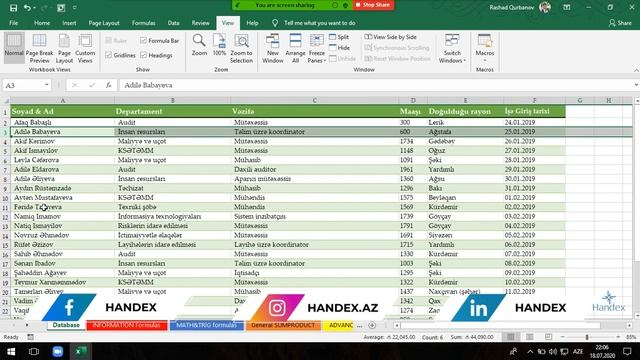
Task: Customize Quick Access Toolbar dropdown
Action: 74,8
